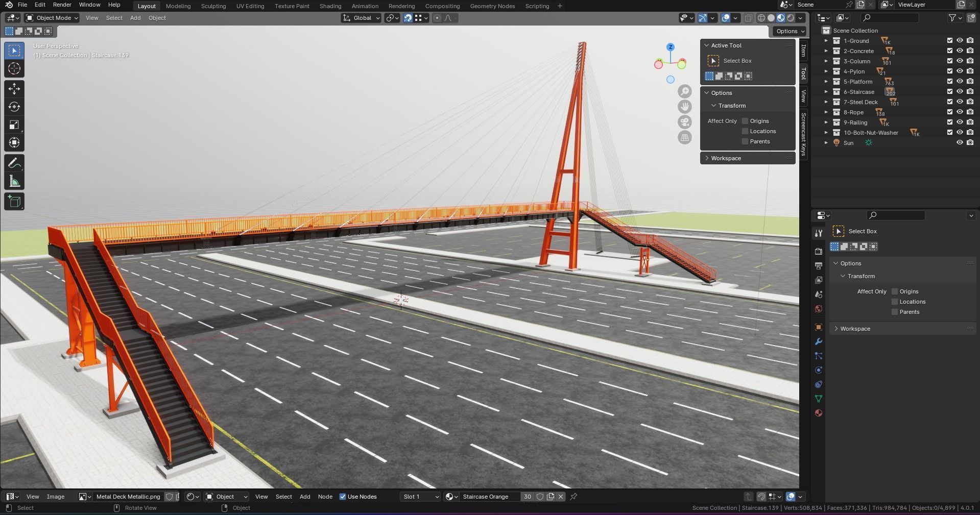
Task: Expand the 3-Column collection
Action: 826,61
